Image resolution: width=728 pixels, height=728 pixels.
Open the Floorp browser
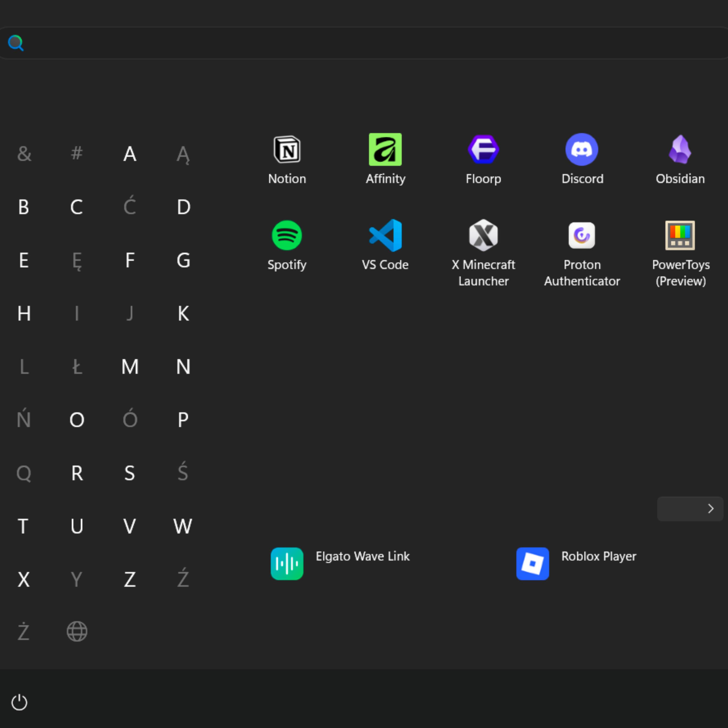click(x=483, y=150)
